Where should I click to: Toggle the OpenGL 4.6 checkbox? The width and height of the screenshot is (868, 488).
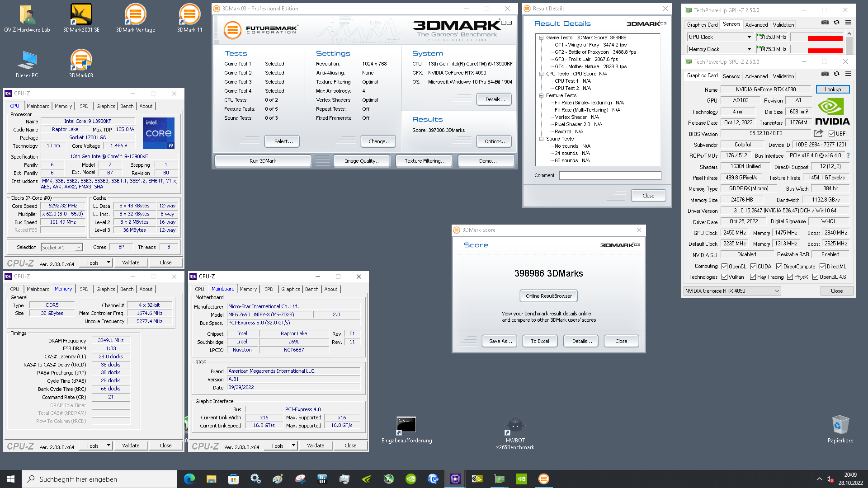coord(815,277)
